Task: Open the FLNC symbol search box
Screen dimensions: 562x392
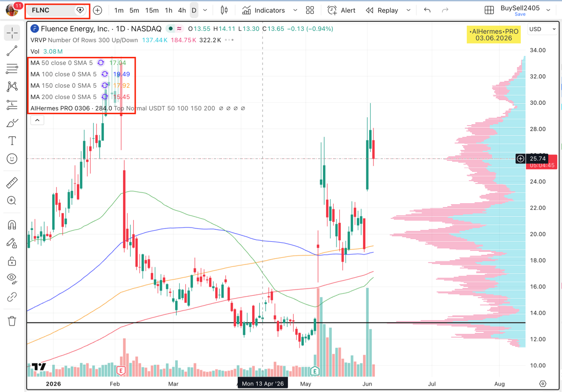Action: pyautogui.click(x=57, y=10)
